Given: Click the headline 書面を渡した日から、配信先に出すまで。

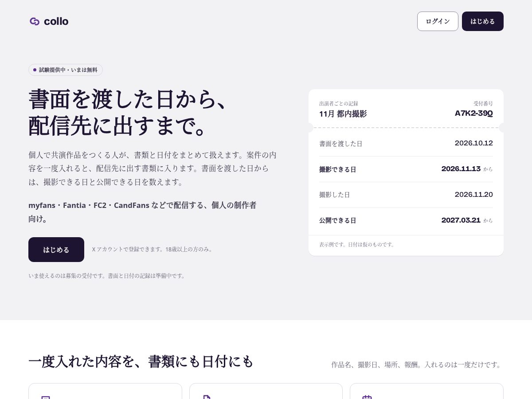Looking at the screenshot, I should (129, 113).
